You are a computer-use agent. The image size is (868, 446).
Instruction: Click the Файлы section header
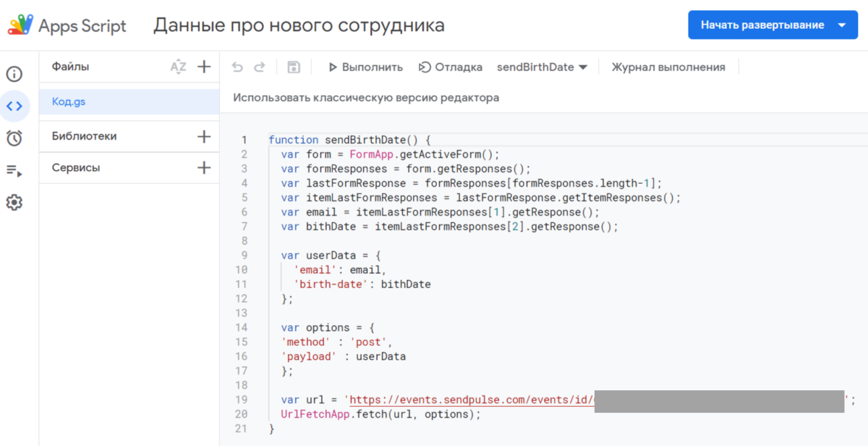(x=70, y=67)
